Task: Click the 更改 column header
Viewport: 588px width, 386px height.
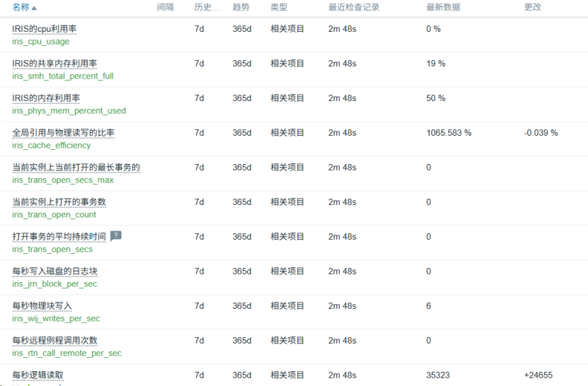Action: [533, 7]
